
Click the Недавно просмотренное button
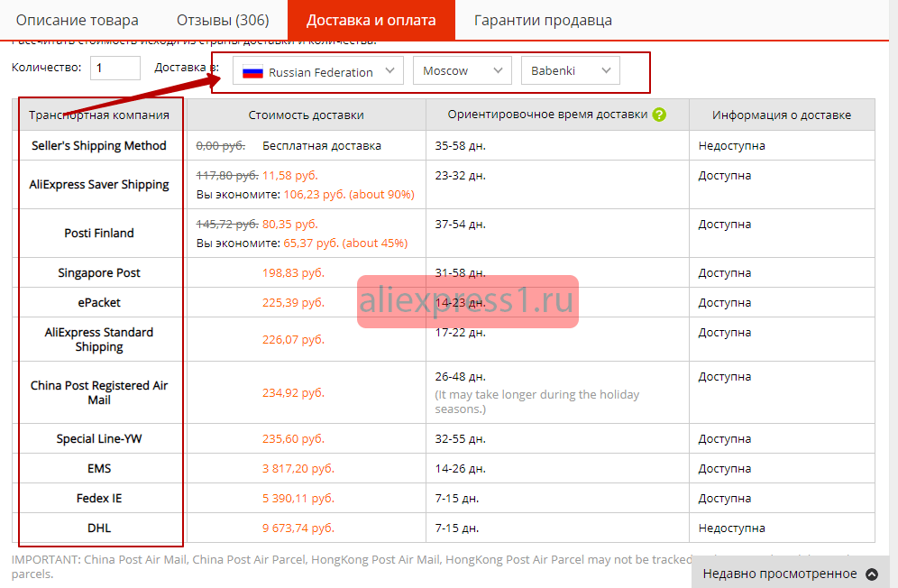click(791, 573)
